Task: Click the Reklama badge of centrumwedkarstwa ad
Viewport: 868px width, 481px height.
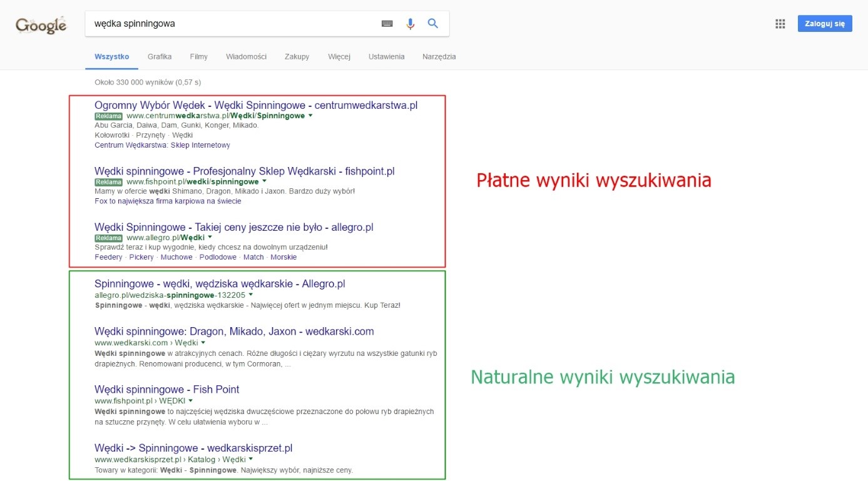Action: coord(108,116)
